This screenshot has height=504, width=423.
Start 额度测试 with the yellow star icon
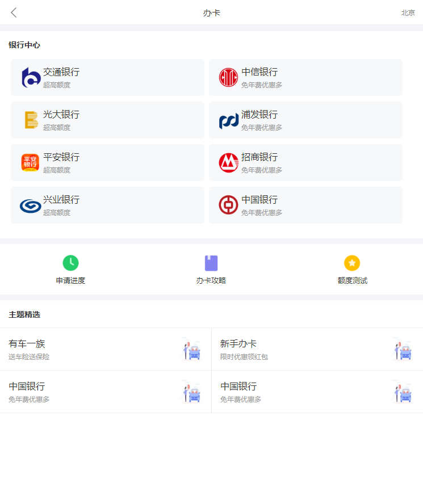point(352,263)
